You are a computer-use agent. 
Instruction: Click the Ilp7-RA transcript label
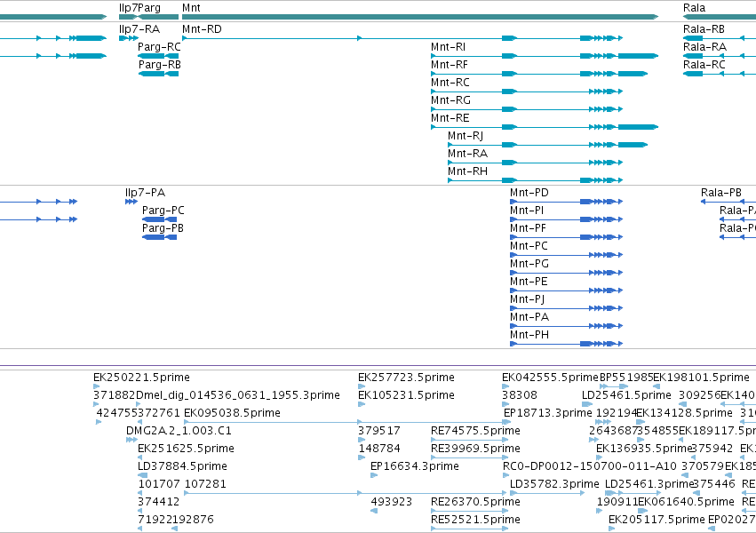[139, 29]
